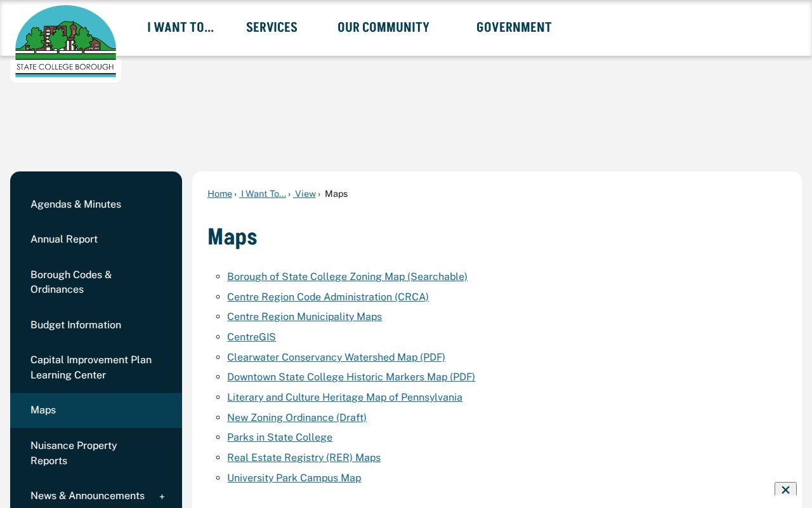Open the Our Community menu
Screen dimensions: 812x508
pyautogui.click(x=383, y=27)
